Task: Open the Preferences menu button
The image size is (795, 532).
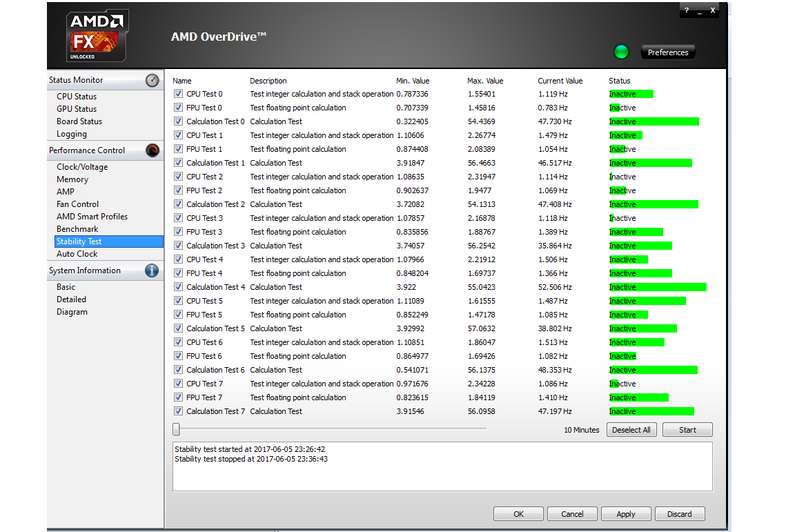Action: coord(667,52)
